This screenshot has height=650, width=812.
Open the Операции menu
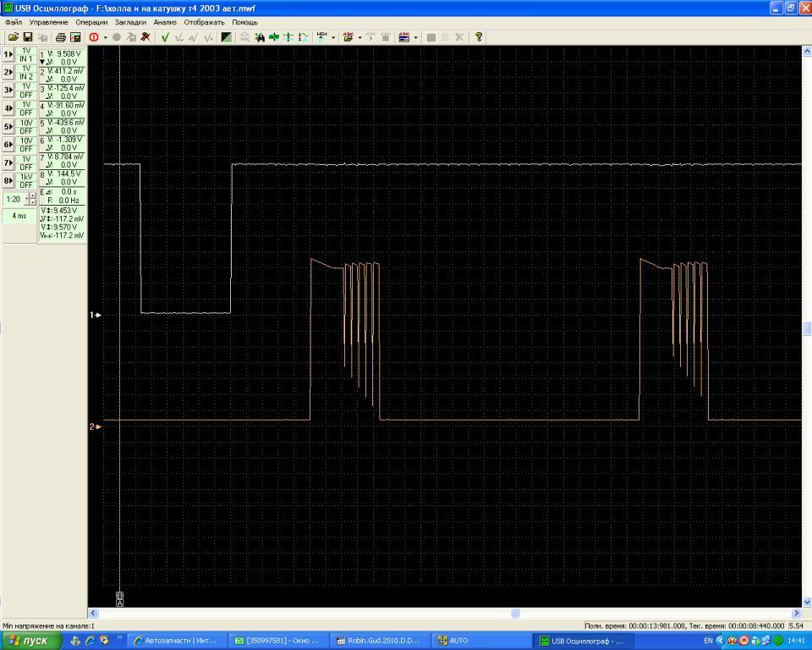click(91, 22)
